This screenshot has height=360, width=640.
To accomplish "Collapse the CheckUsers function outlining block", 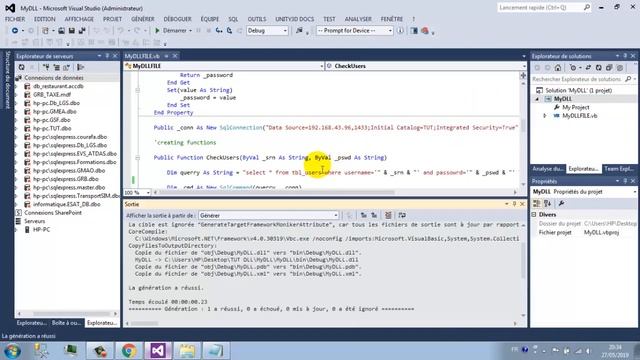I will pos(138,158).
